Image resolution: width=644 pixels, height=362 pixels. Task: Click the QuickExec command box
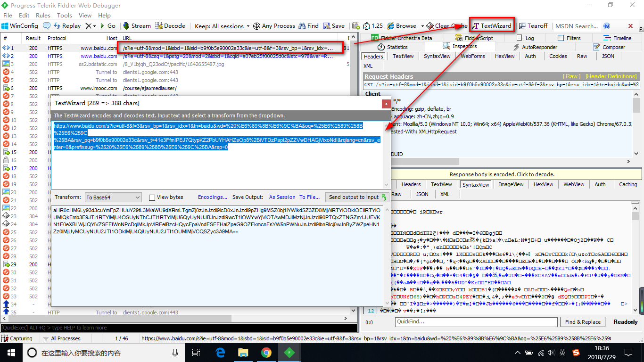coord(179,328)
